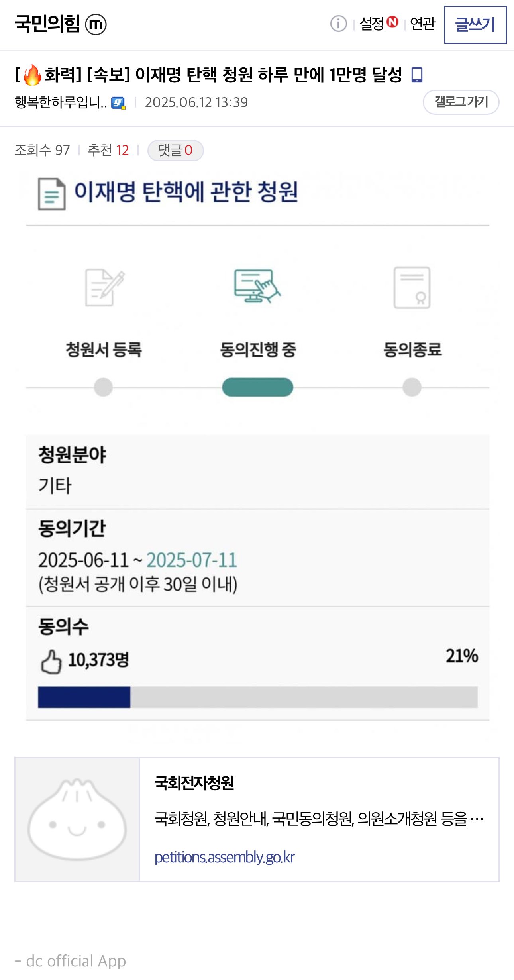Open the gallery info circle icon

338,24
